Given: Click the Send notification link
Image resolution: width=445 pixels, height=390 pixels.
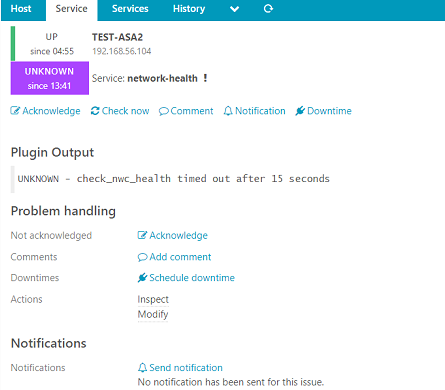Looking at the screenshot, I should coord(180,368).
